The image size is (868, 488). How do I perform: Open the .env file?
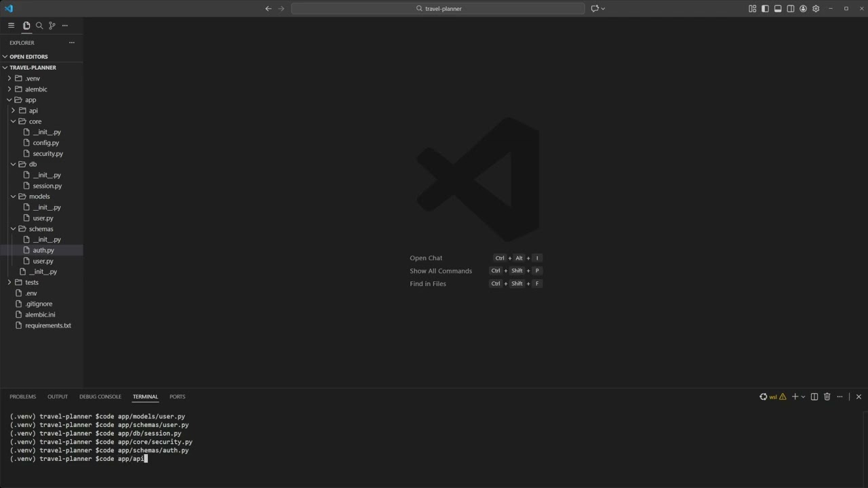pos(41,293)
